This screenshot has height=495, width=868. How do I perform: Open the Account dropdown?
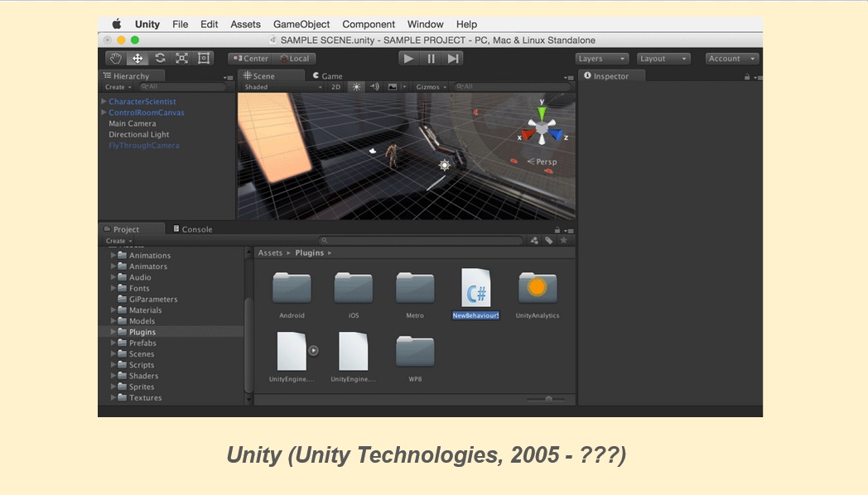(x=732, y=59)
